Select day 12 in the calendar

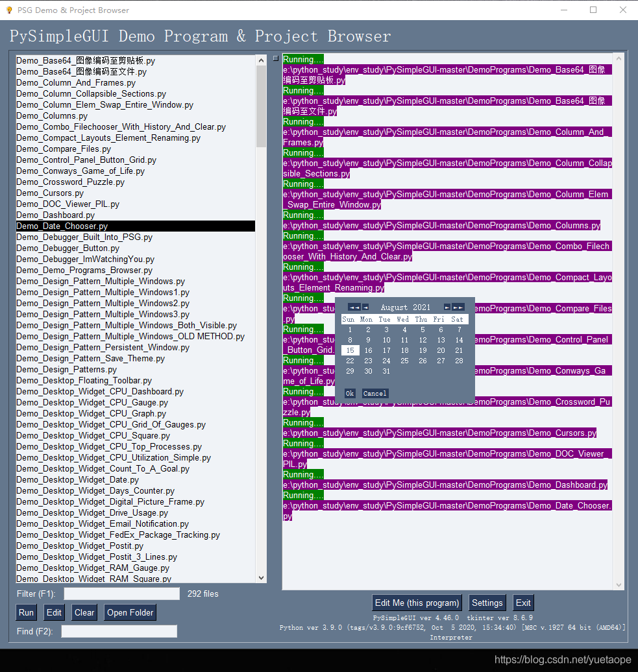[x=423, y=340]
